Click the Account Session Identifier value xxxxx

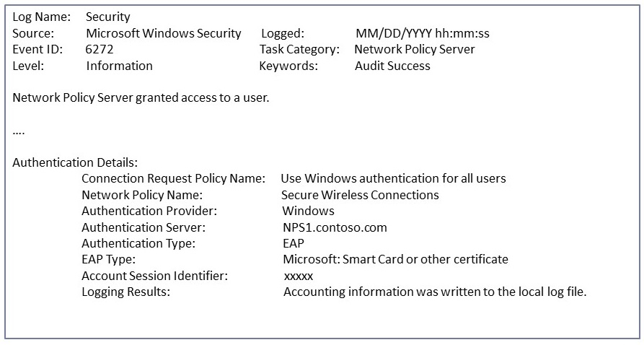coord(299,276)
